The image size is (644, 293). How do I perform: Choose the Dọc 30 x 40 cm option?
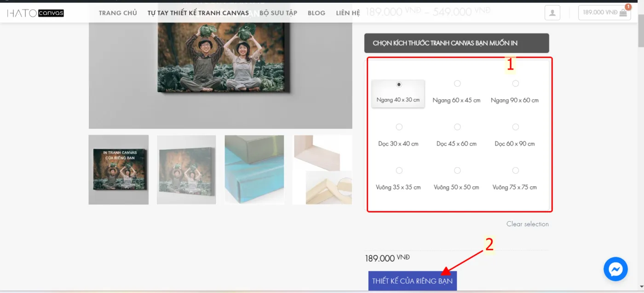(x=399, y=127)
